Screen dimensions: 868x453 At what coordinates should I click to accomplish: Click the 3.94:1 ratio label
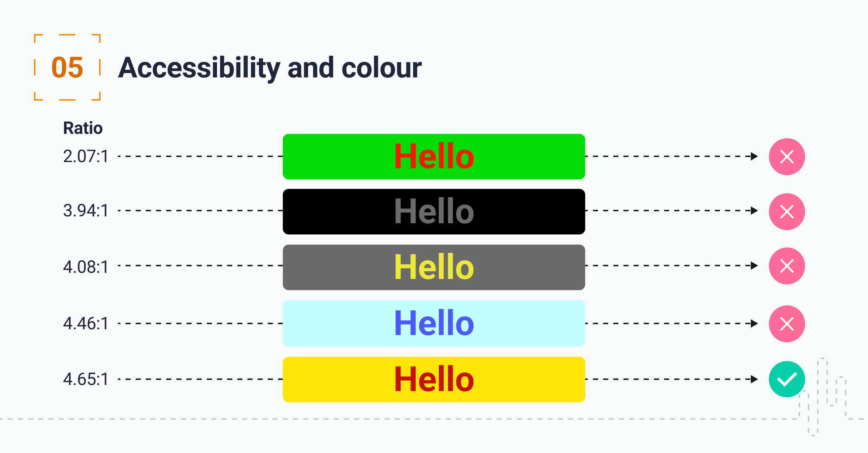86,211
